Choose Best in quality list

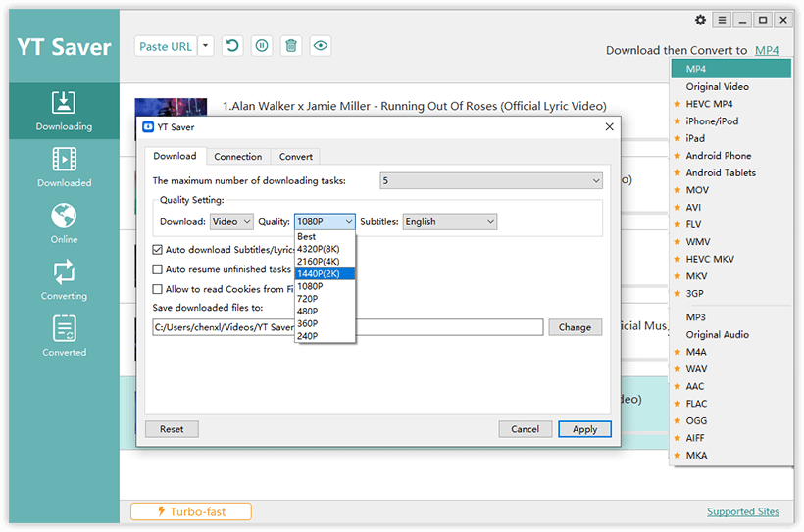pos(325,236)
